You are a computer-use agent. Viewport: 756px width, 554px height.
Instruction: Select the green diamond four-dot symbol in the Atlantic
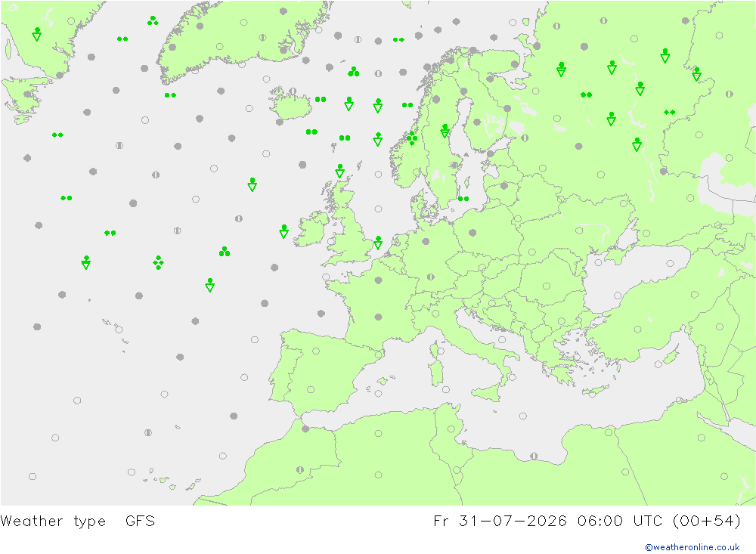[158, 262]
